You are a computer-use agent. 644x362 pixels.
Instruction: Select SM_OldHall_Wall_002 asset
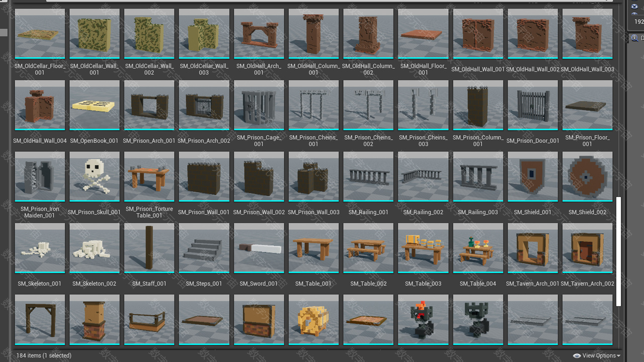tap(533, 34)
